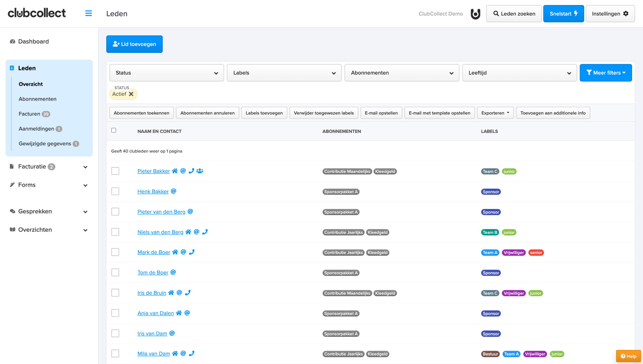This screenshot has width=643, height=364.
Task: Click Pieter Bakker's home address icon
Action: pyautogui.click(x=175, y=171)
